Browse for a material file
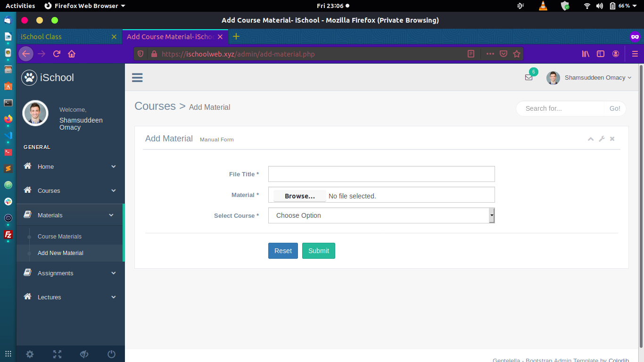Viewport: 644px width, 362px height. pyautogui.click(x=300, y=196)
